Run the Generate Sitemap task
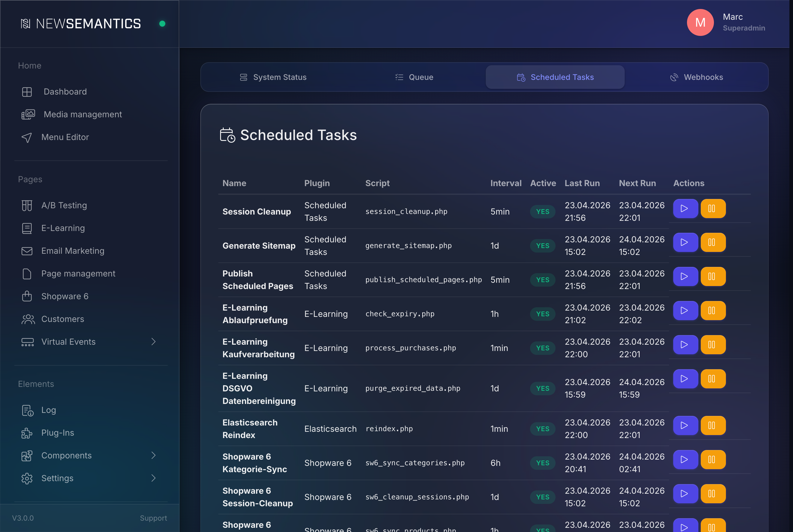 [685, 242]
